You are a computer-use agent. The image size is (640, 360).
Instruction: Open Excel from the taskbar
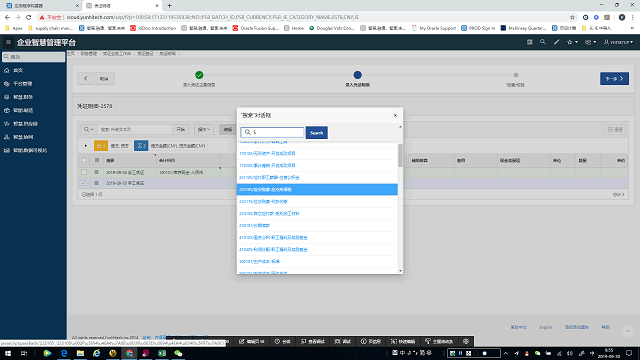(x=162, y=353)
